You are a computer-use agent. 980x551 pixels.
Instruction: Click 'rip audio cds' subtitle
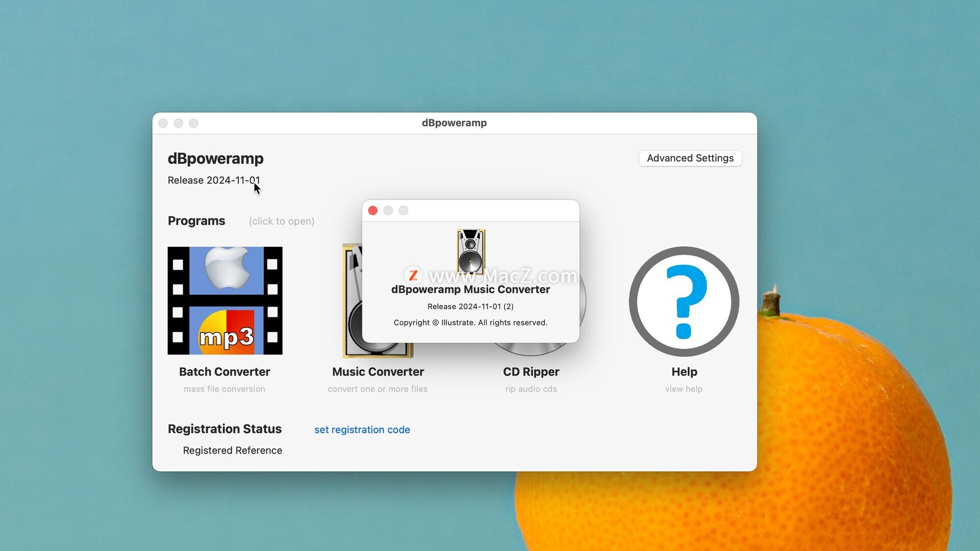531,389
